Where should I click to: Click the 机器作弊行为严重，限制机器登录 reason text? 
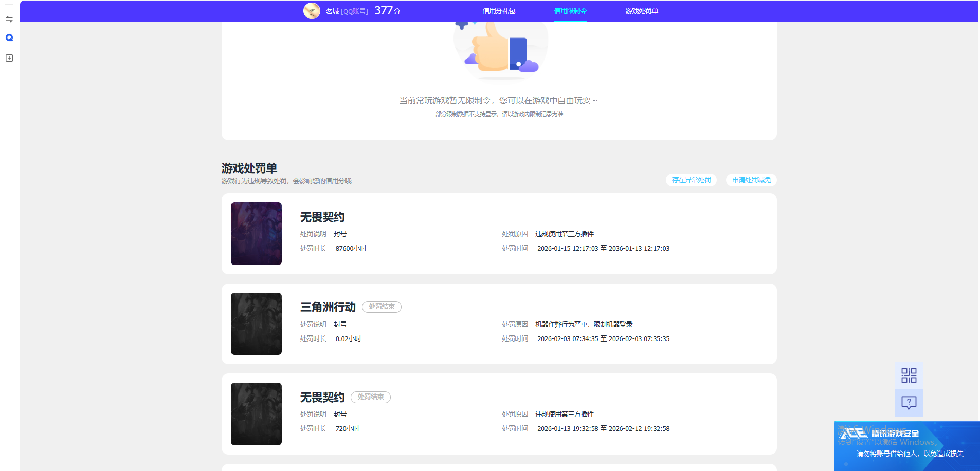pos(584,325)
